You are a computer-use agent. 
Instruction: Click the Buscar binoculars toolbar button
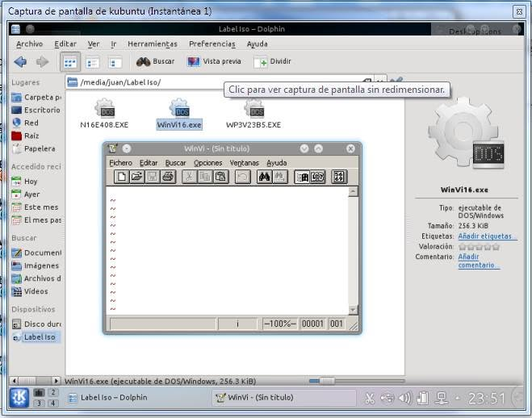pyautogui.click(x=155, y=61)
